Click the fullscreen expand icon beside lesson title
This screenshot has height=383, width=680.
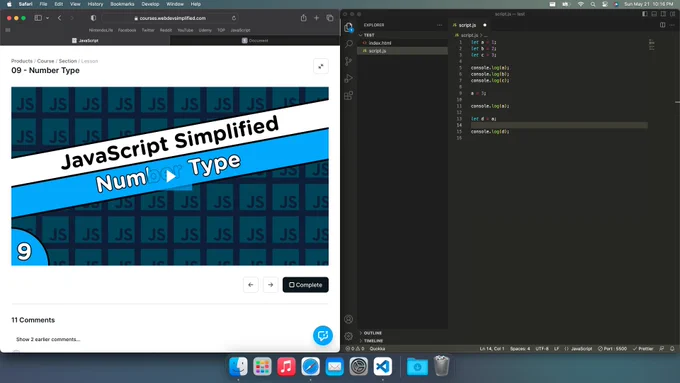coord(320,66)
